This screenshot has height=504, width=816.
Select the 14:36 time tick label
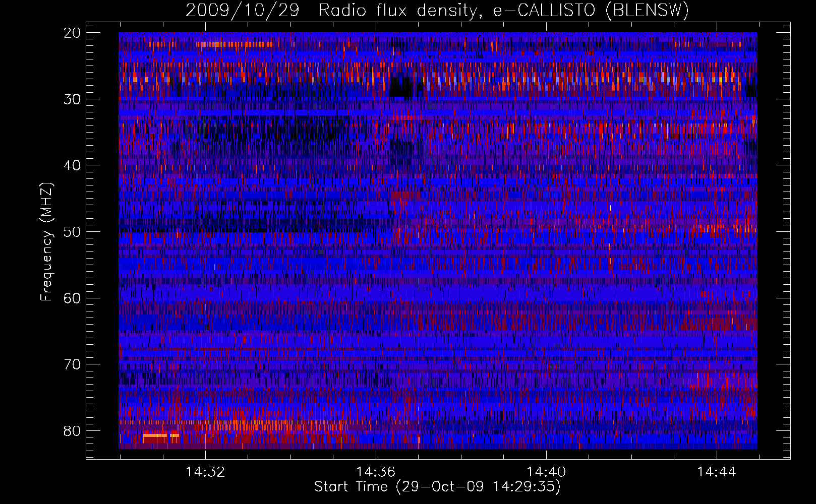point(376,472)
